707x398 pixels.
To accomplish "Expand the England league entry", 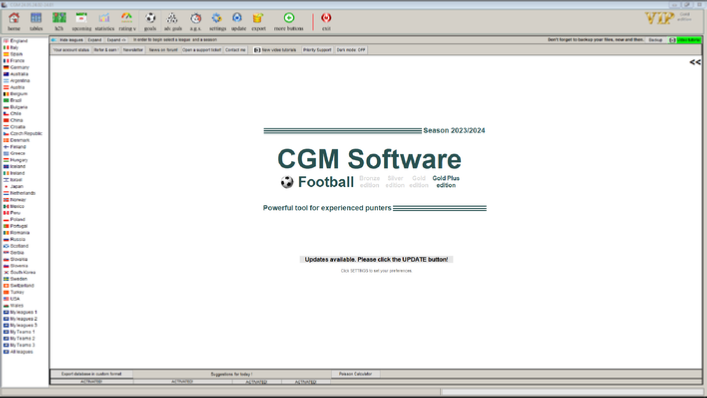I will point(19,41).
